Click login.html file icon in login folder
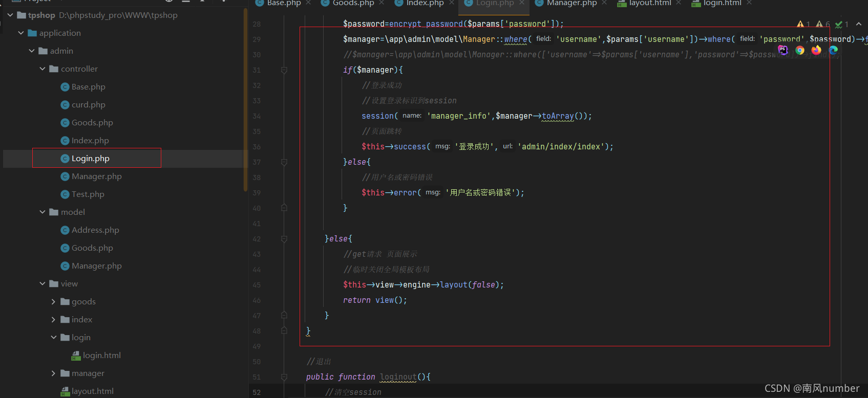Image resolution: width=868 pixels, height=398 pixels. [76, 356]
